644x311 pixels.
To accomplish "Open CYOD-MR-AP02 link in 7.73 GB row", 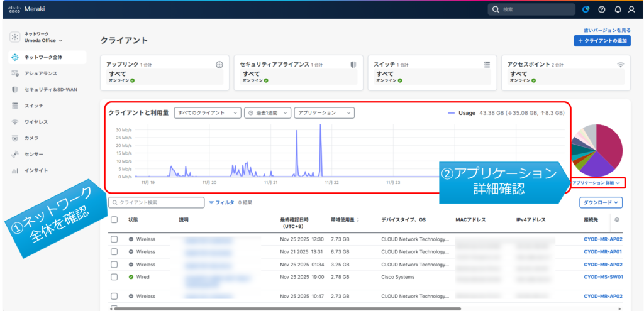I will tap(603, 239).
